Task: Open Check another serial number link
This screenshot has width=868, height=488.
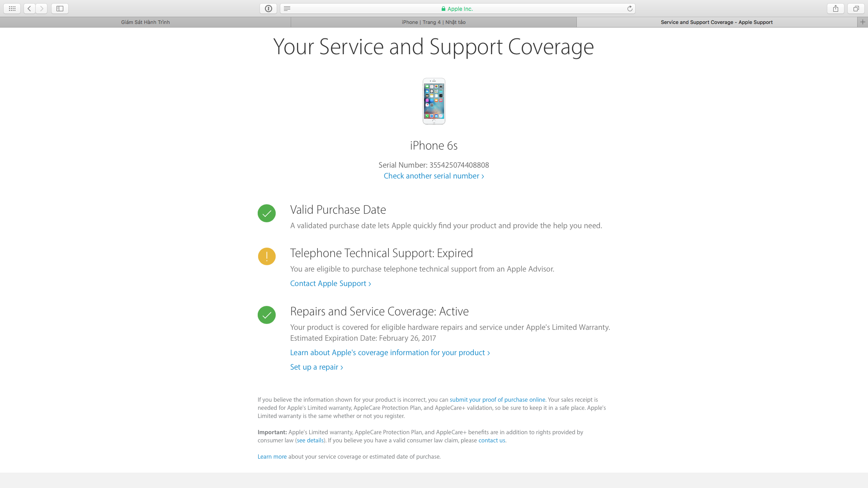Action: [434, 176]
